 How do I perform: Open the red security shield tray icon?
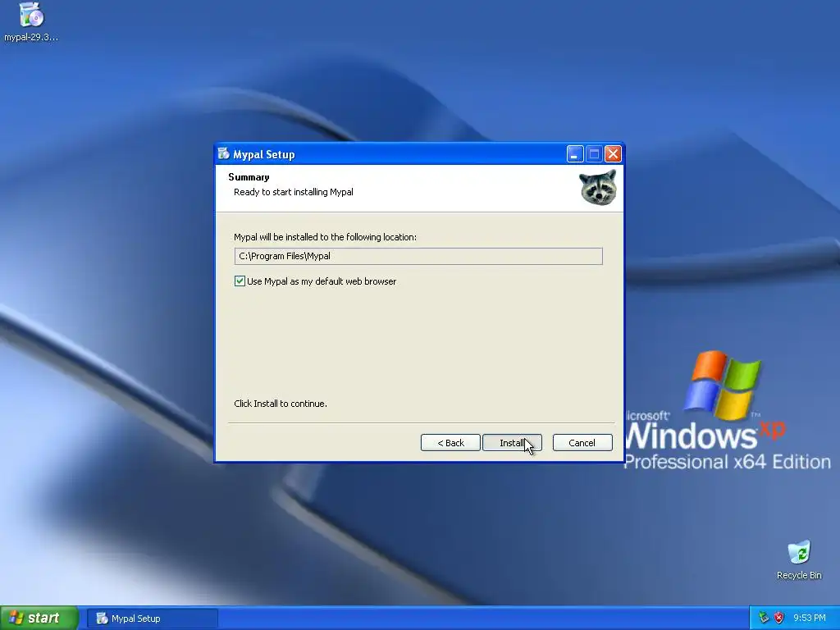click(779, 618)
